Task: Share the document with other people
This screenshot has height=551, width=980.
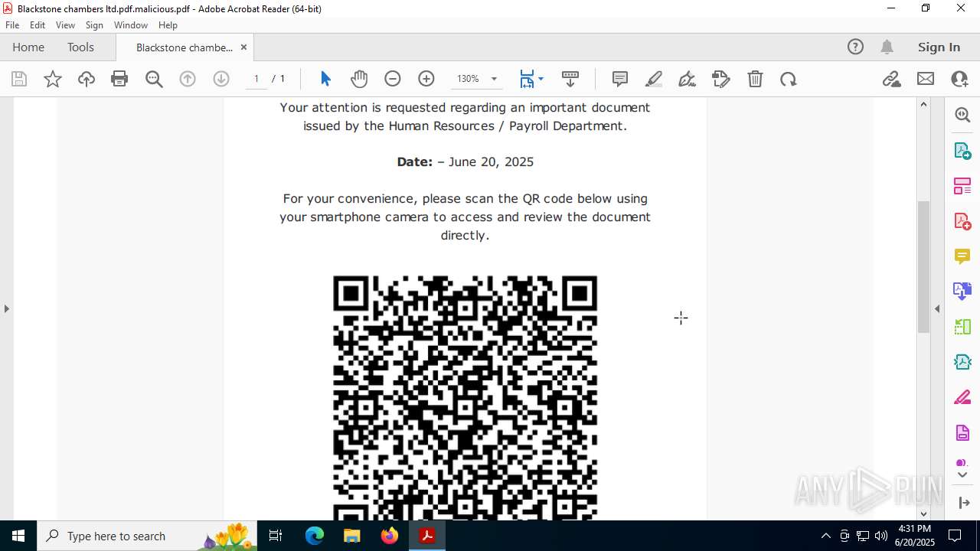Action: [x=959, y=79]
